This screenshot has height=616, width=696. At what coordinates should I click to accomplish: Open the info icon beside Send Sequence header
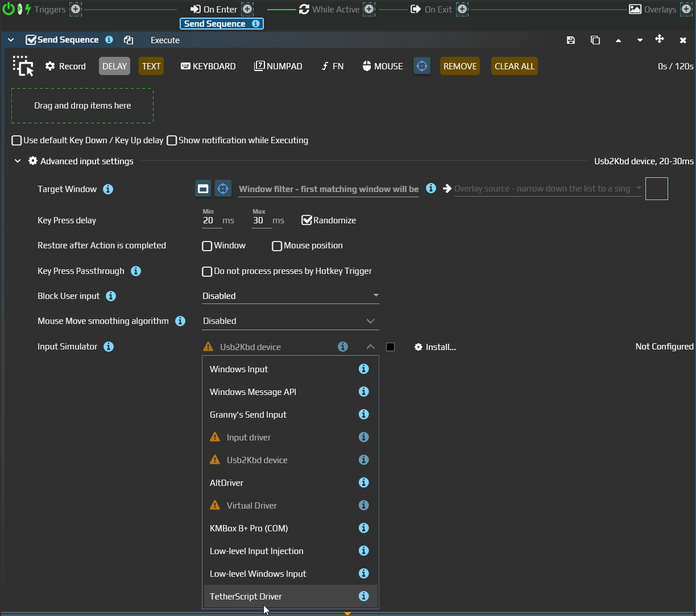(x=109, y=40)
